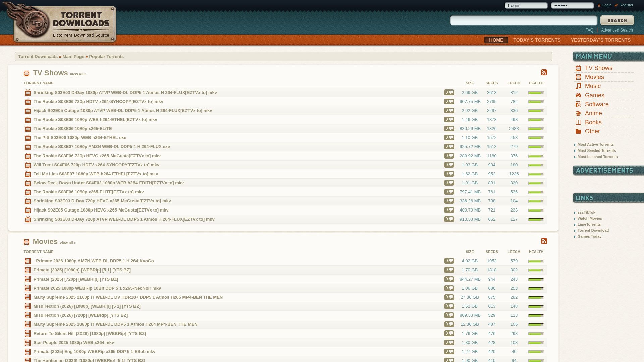Select the Home navigation tab

pyautogui.click(x=496, y=40)
